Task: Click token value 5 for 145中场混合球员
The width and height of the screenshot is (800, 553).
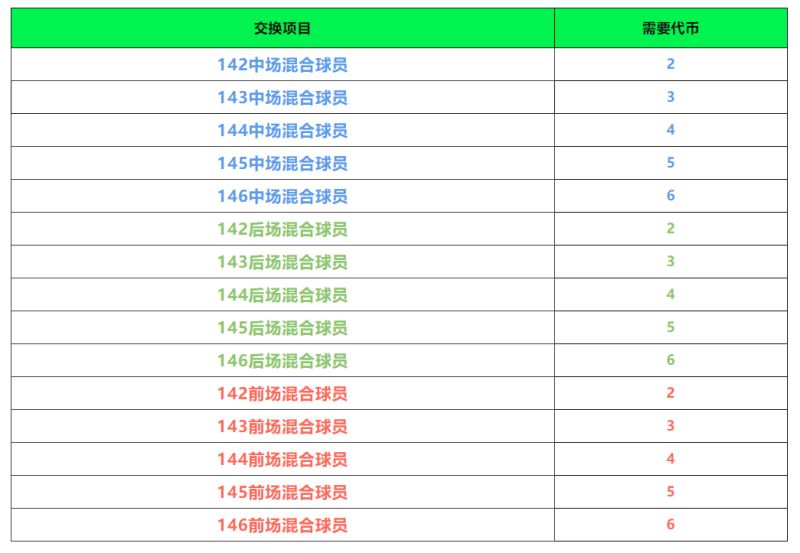Action: [671, 163]
